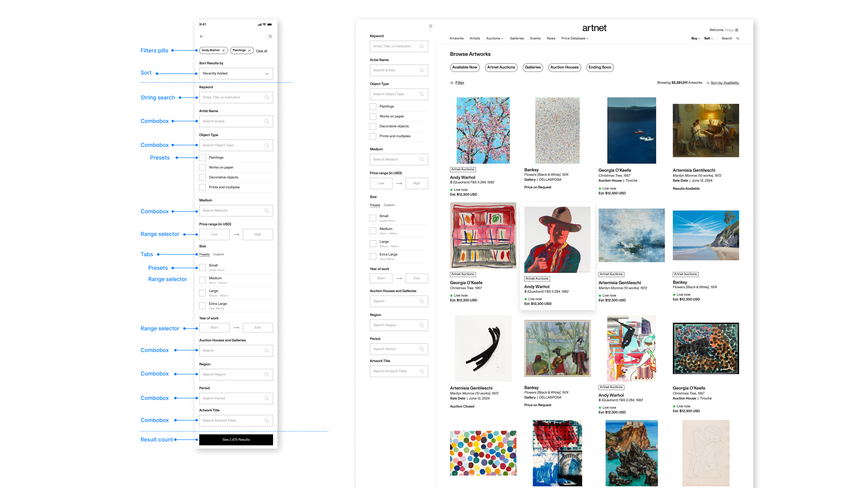The image size is (868, 488).
Task: Open Events in top navigation
Action: pos(535,38)
